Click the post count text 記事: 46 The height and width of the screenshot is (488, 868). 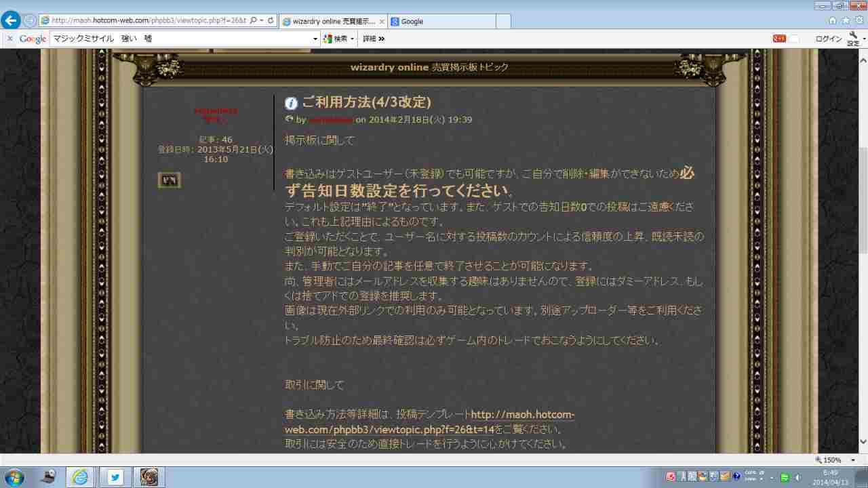(216, 140)
